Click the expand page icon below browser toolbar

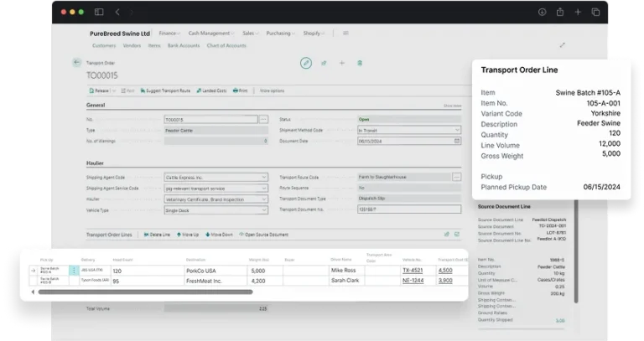tap(562, 45)
